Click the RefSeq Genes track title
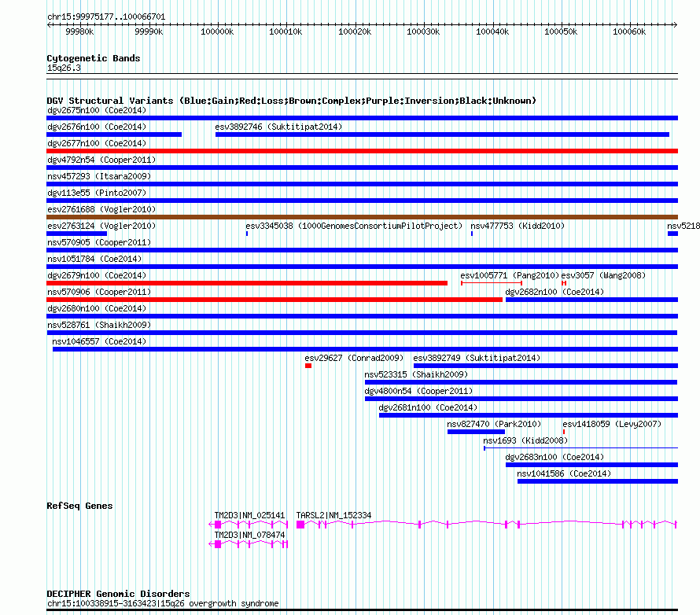700x615 pixels. click(80, 506)
